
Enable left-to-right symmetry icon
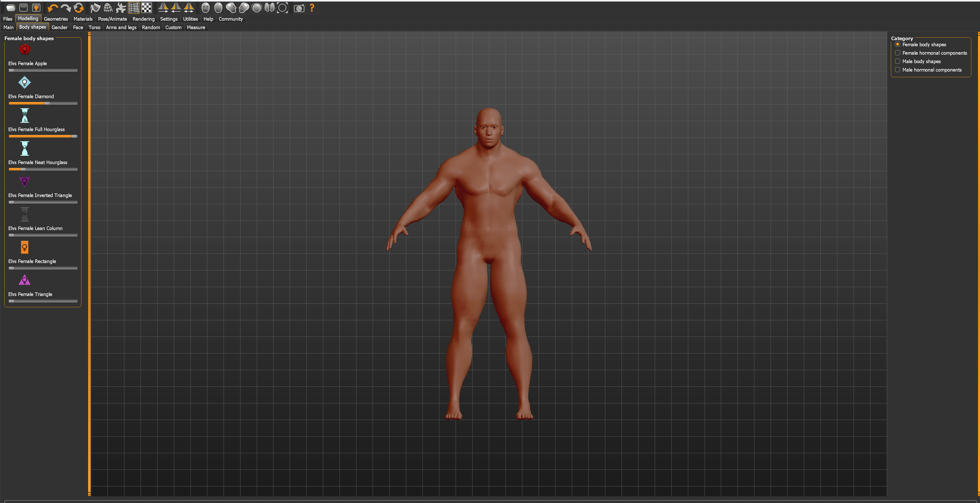pyautogui.click(x=163, y=8)
